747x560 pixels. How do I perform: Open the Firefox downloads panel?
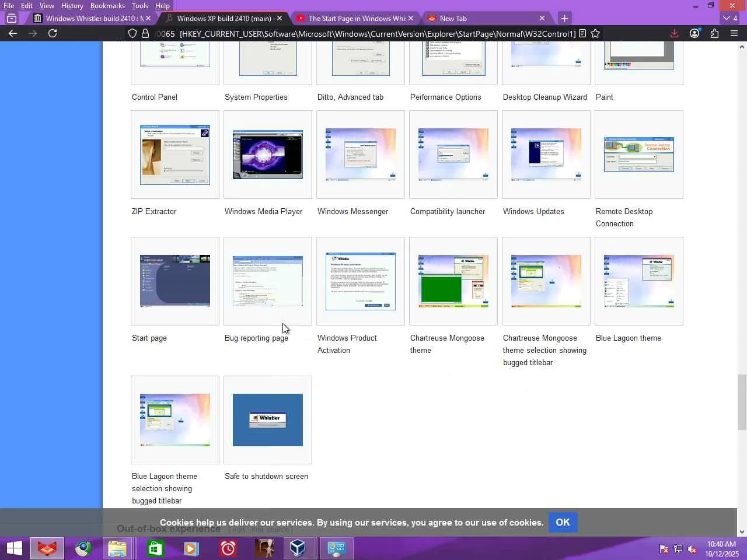[x=674, y=33]
